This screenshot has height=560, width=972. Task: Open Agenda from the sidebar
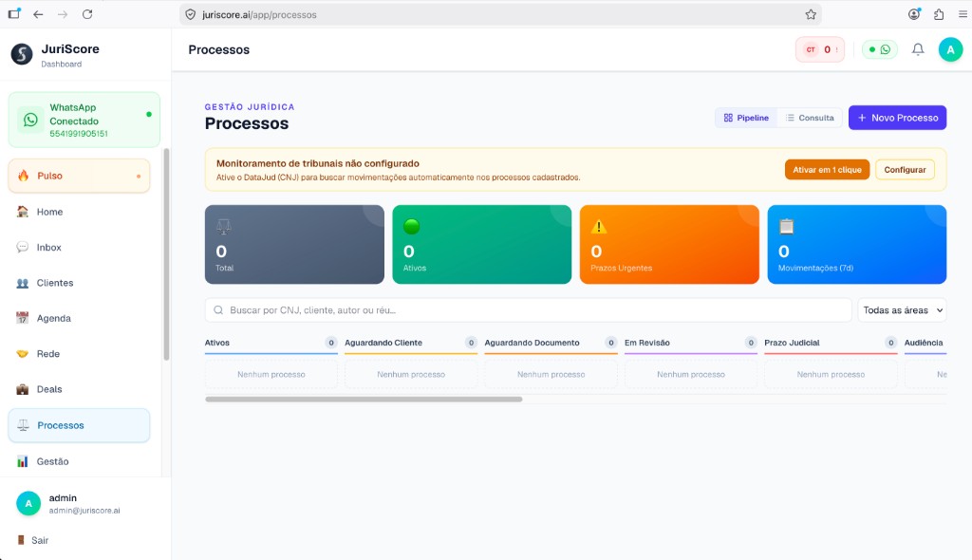point(79,318)
